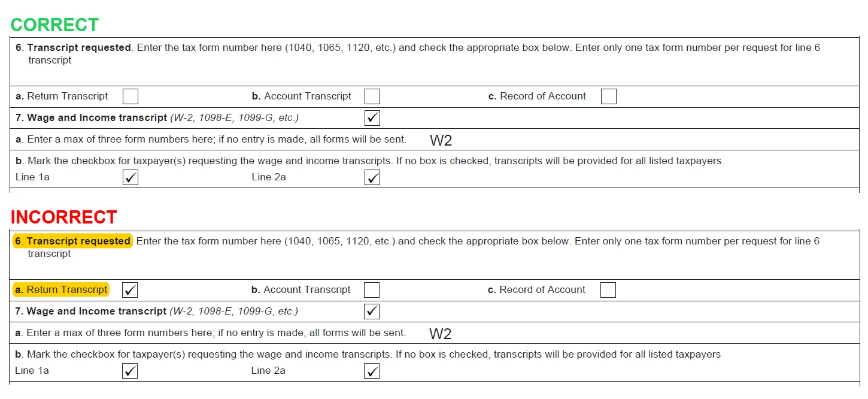The width and height of the screenshot is (868, 399).
Task: Click 'c. Record of Account' label in INCORRECT example
Action: coord(536,289)
